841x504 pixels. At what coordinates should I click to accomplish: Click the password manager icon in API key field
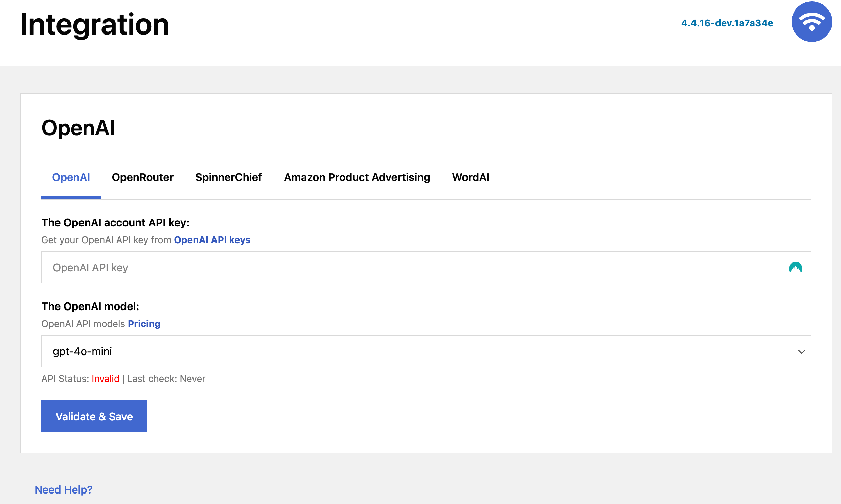[x=795, y=268]
